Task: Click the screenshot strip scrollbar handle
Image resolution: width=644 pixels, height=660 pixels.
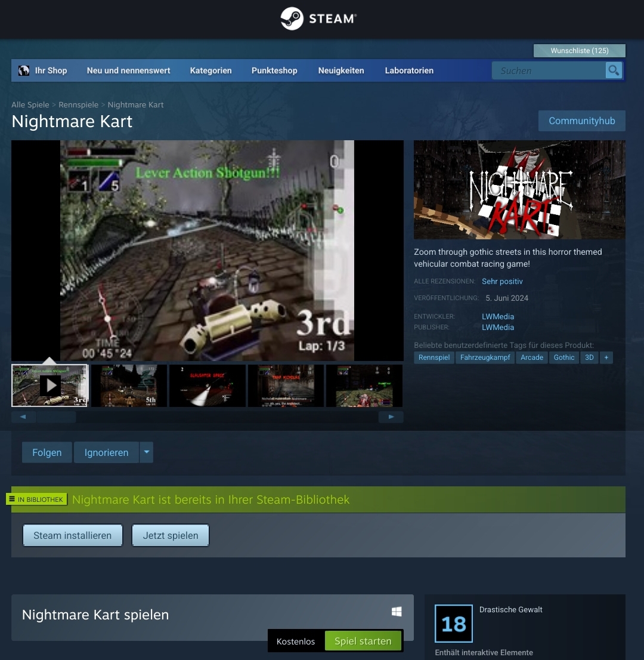Action: coord(56,417)
